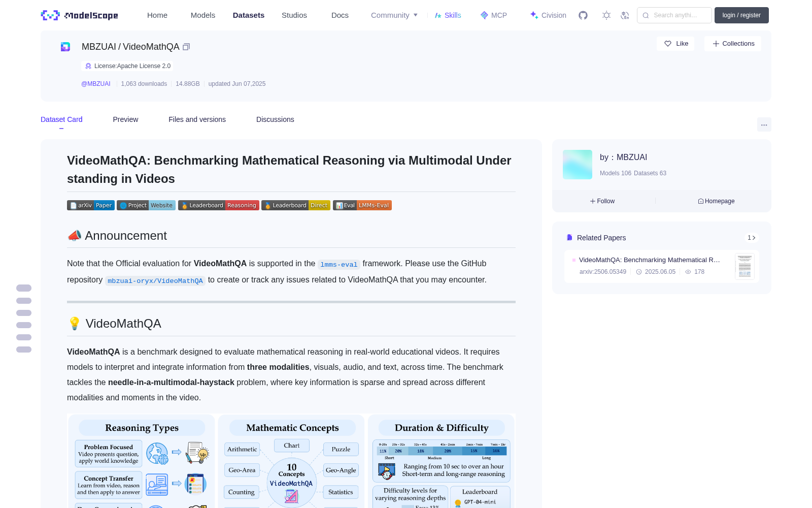Follow the MBZUAI organization
Viewport: 812px width, 508px height.
coord(602,201)
